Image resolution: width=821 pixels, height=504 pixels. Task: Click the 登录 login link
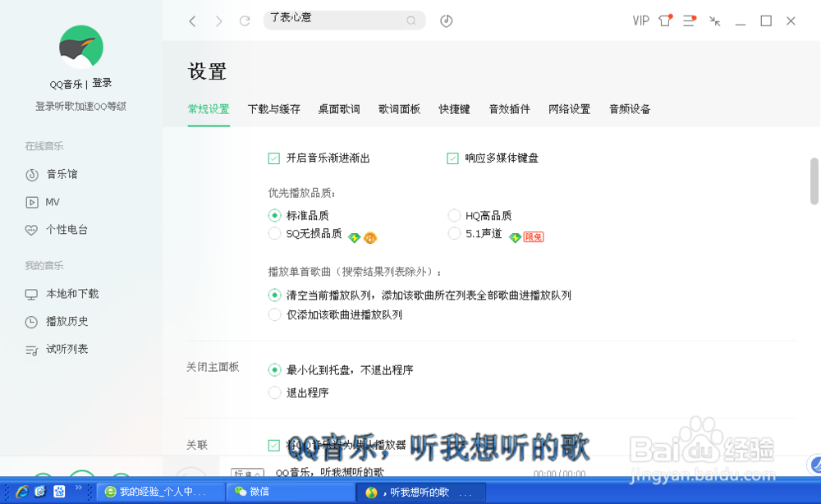[102, 83]
